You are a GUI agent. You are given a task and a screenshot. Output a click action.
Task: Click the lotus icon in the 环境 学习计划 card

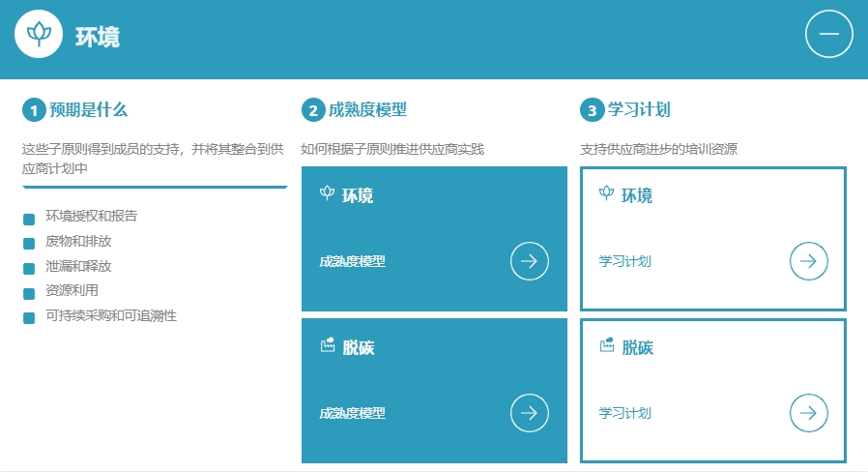pos(606,193)
